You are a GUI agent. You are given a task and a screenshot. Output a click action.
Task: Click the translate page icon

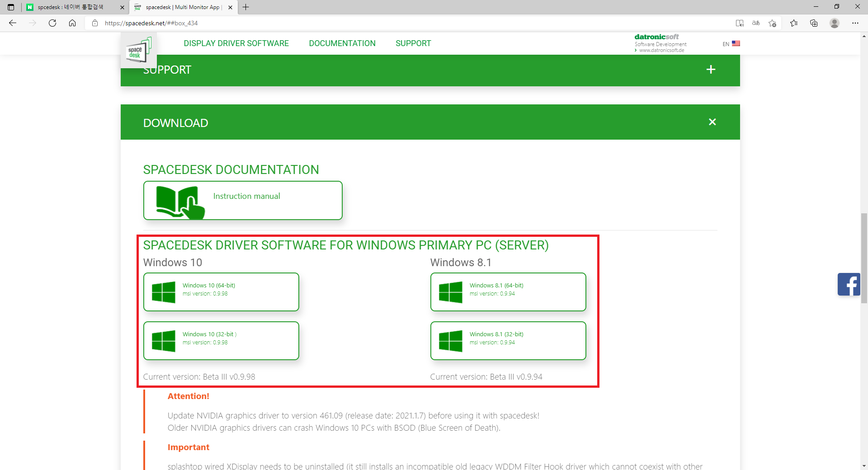756,23
